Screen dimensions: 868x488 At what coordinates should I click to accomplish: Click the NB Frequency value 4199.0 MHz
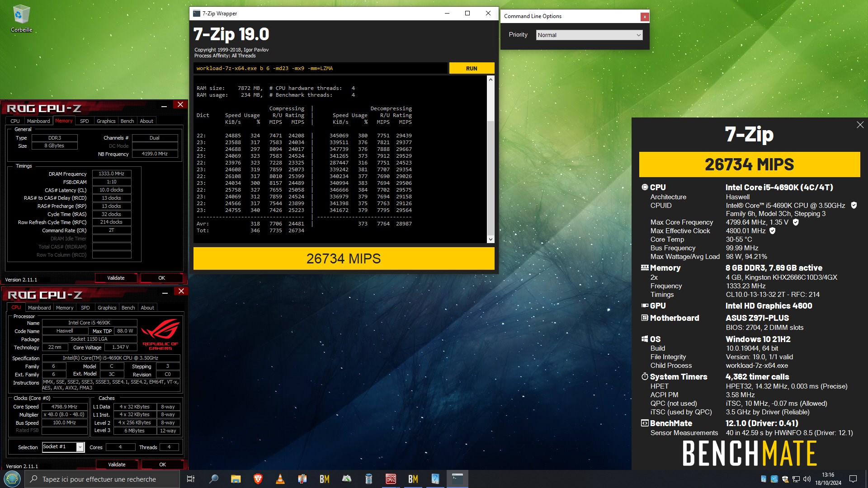(x=155, y=154)
